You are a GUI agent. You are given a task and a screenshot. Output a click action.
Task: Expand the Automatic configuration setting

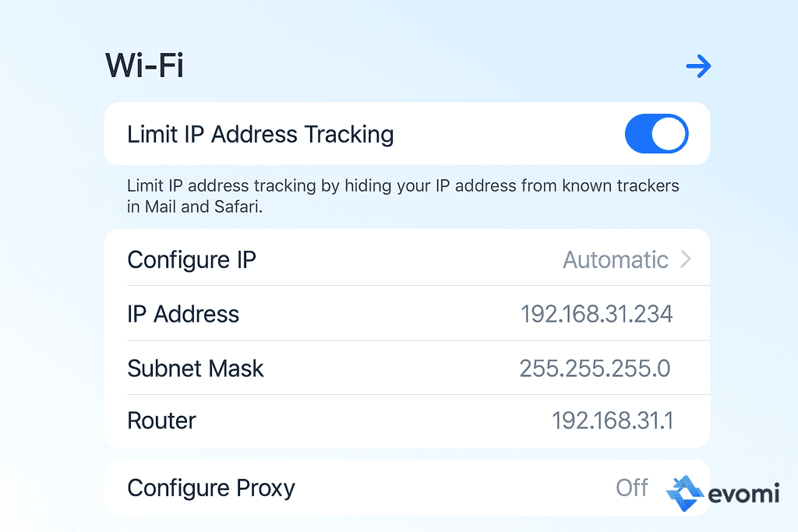[616, 258]
